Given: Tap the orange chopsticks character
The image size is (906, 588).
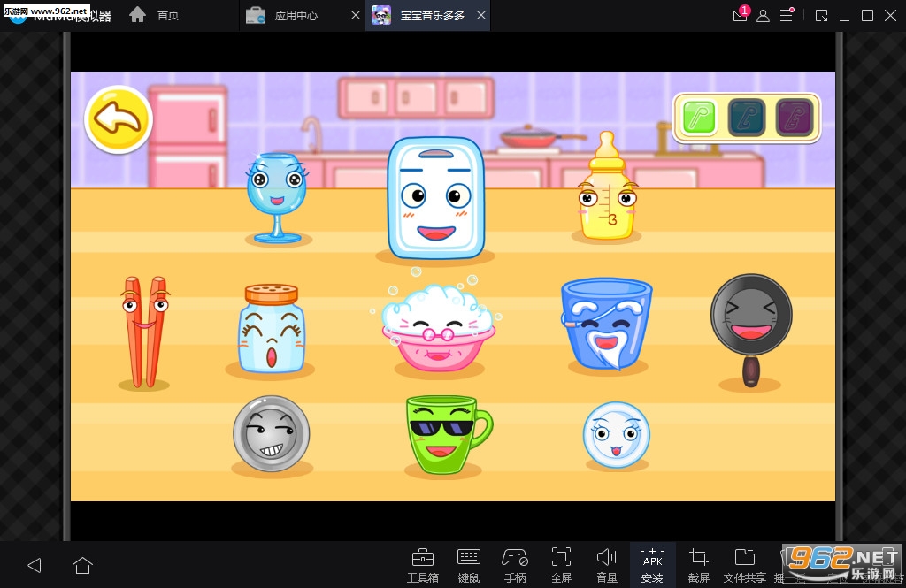Looking at the screenshot, I should [144, 332].
